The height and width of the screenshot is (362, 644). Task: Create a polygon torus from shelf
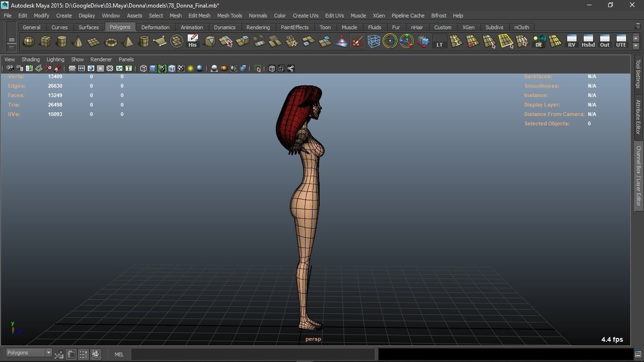click(111, 41)
